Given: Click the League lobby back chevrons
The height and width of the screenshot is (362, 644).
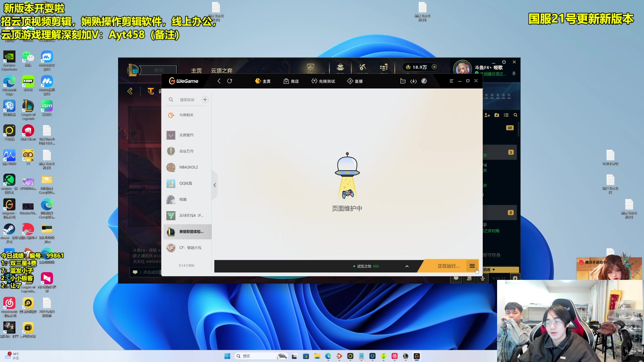Looking at the screenshot, I should click(130, 91).
